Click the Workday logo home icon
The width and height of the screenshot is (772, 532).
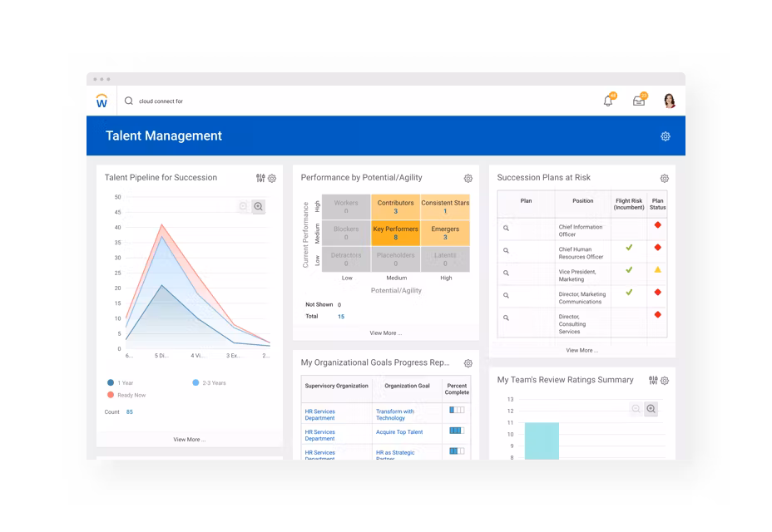(101, 101)
